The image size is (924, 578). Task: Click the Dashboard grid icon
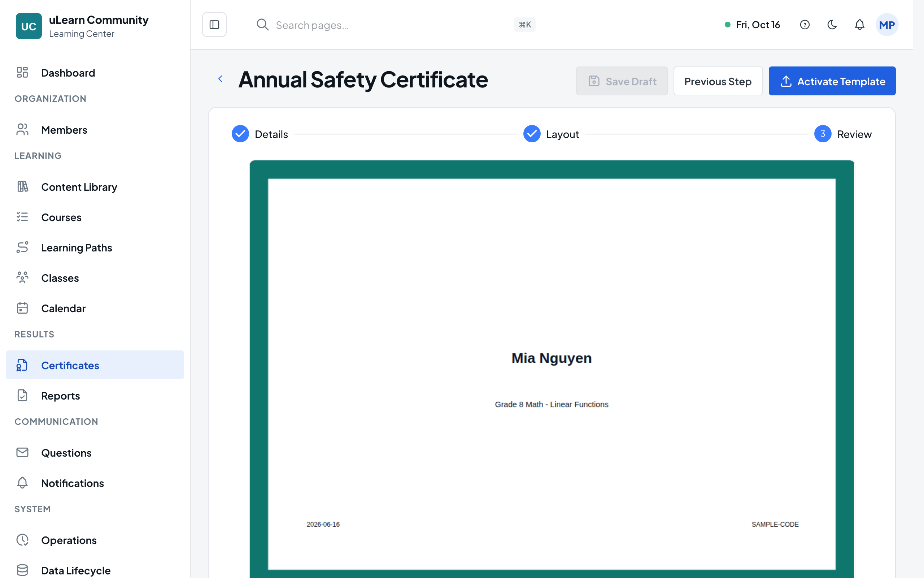pyautogui.click(x=22, y=72)
